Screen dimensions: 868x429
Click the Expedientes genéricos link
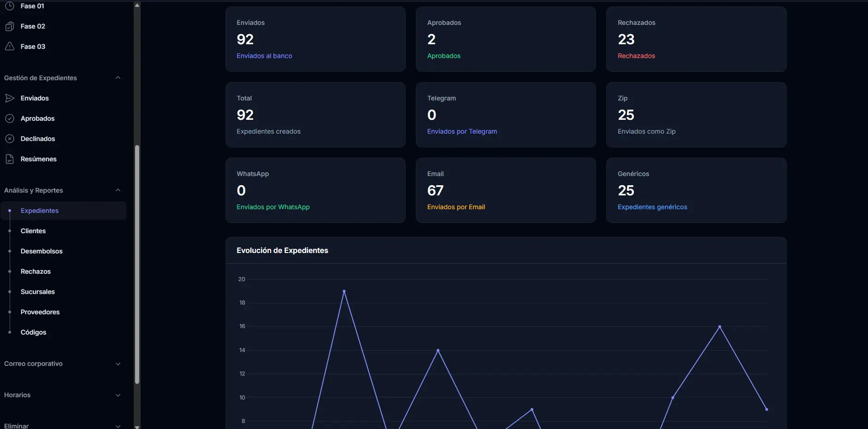(x=652, y=207)
